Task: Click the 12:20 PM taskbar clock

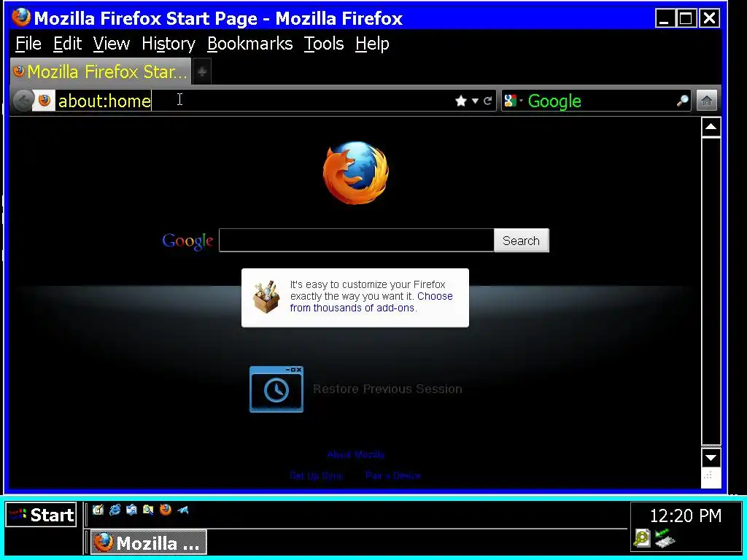Action: click(686, 516)
